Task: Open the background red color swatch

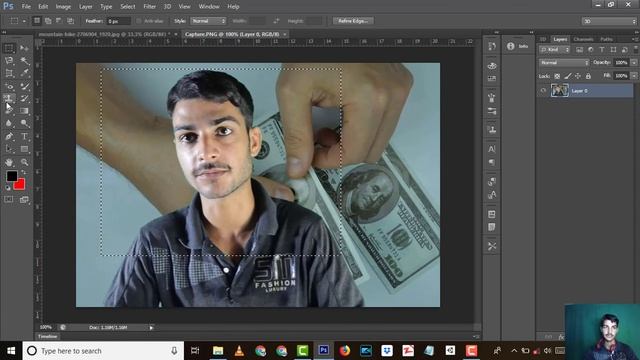Action: pos(20,185)
